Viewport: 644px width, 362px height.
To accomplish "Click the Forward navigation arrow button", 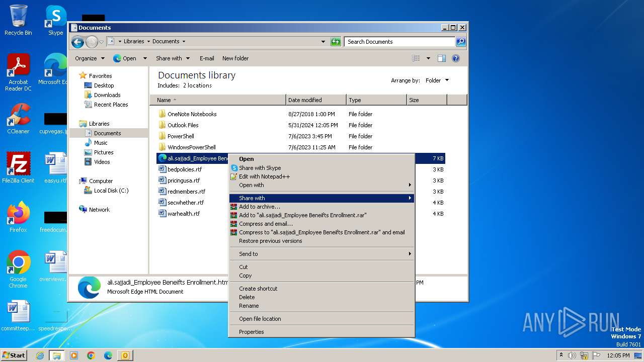I will pyautogui.click(x=92, y=42).
